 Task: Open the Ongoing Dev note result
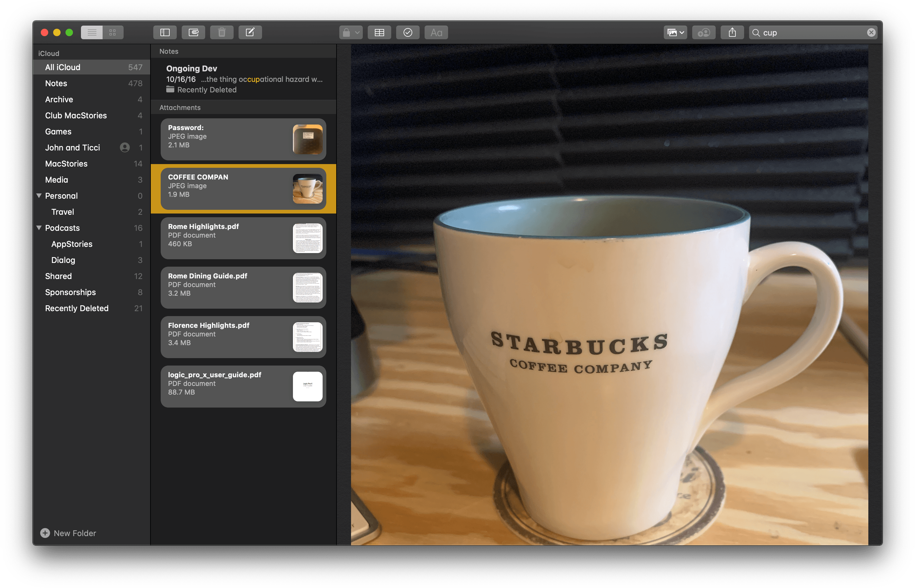pos(244,79)
